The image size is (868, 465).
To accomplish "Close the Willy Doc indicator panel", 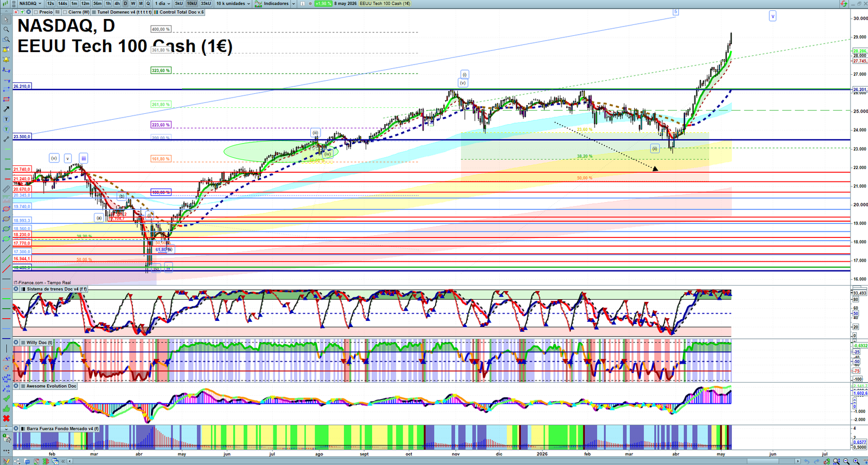I will coord(16,343).
